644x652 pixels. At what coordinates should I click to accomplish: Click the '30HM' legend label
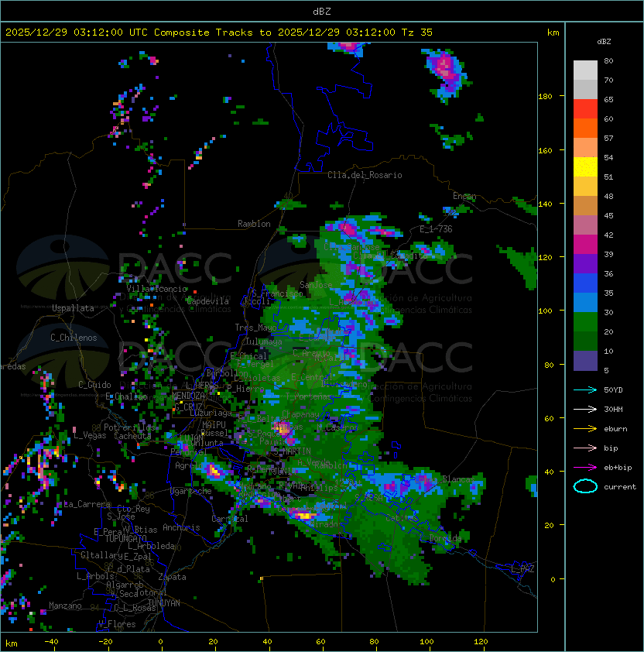click(x=613, y=409)
